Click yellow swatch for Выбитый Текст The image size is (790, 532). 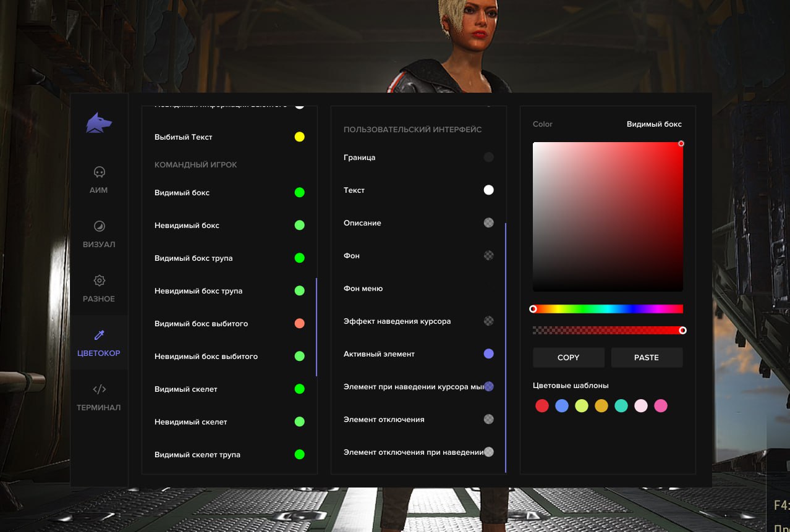[x=299, y=137]
